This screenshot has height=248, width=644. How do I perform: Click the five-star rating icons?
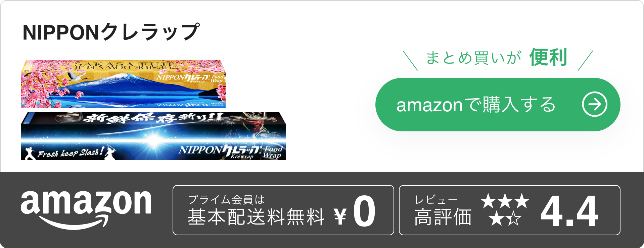(x=505, y=210)
